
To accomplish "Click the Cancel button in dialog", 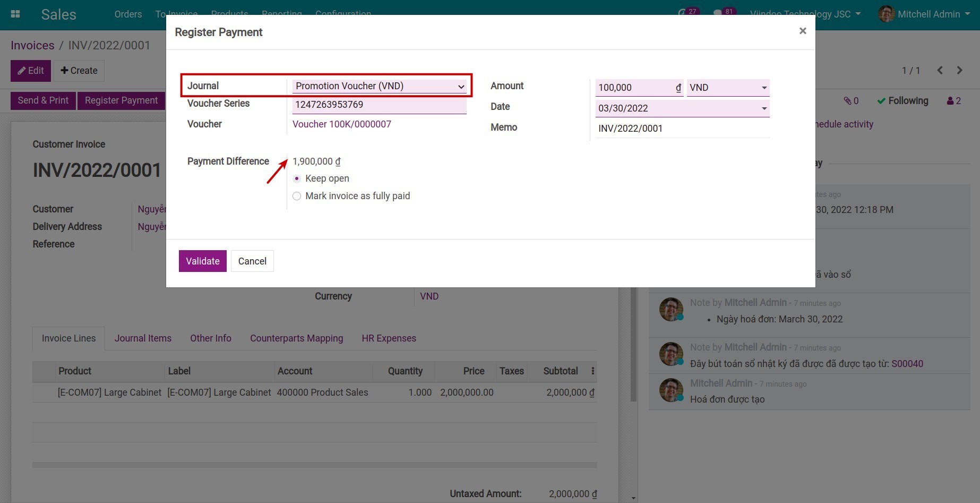I will 252,261.
